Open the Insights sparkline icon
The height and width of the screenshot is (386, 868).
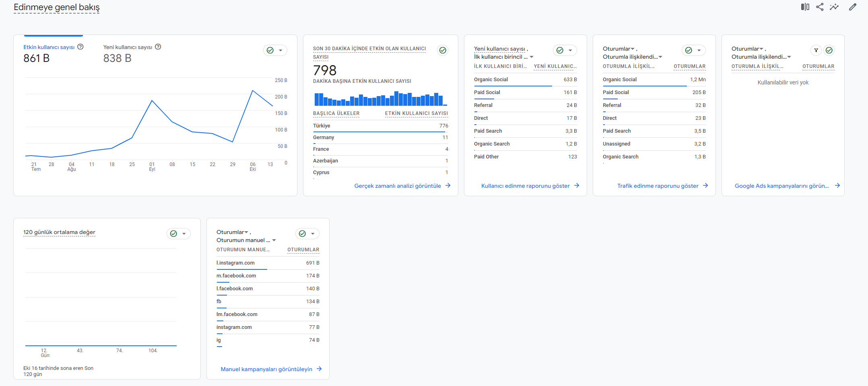pos(834,7)
